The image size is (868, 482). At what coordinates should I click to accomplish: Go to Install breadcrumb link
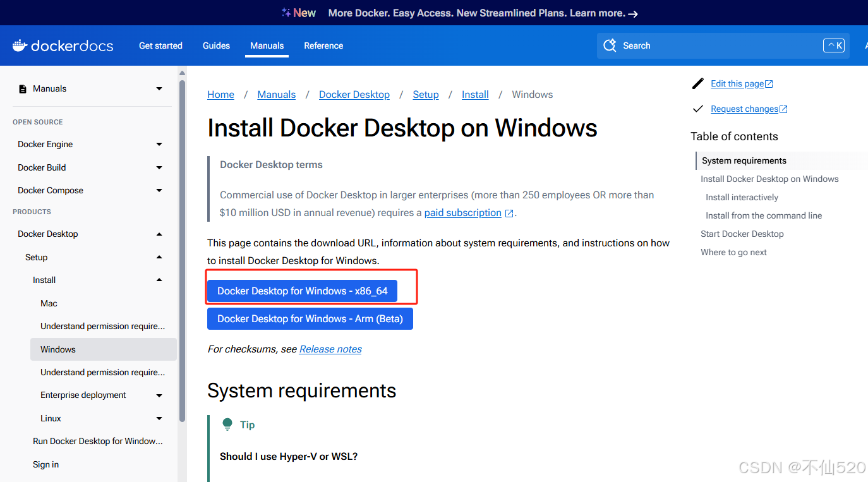475,95
